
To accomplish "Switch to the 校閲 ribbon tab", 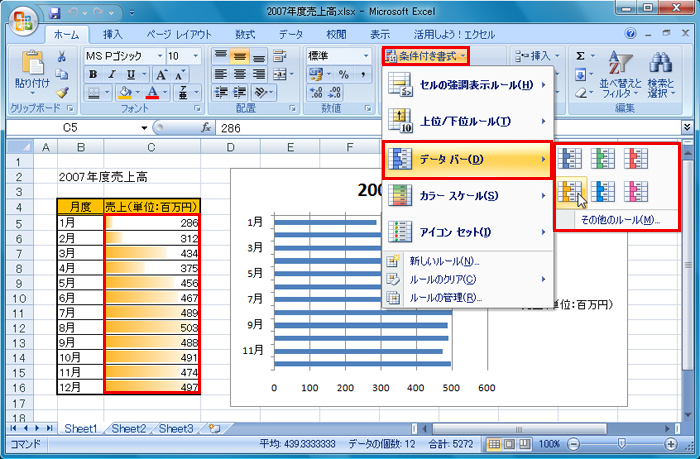I will (336, 34).
